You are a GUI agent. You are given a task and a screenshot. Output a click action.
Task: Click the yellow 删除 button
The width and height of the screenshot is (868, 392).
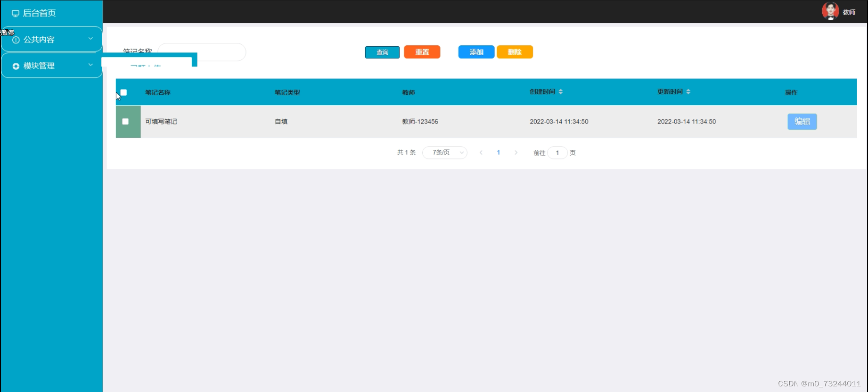tap(515, 52)
